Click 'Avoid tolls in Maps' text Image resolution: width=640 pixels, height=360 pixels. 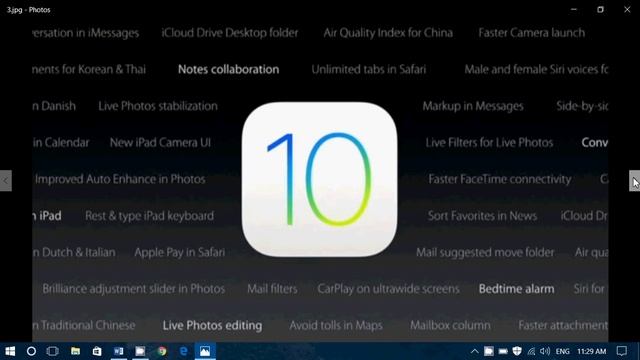pyautogui.click(x=336, y=325)
